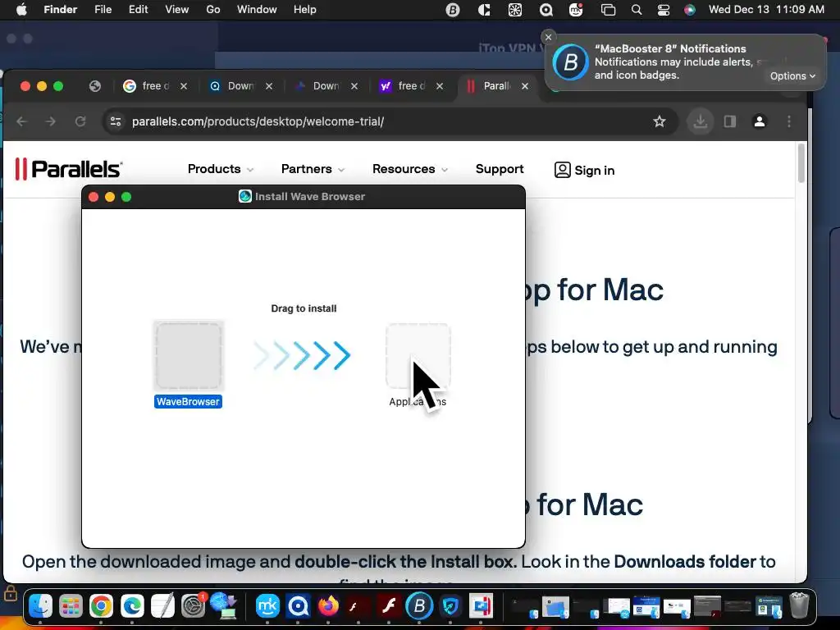Open the Edit menu
The image size is (840, 630).
(x=138, y=10)
